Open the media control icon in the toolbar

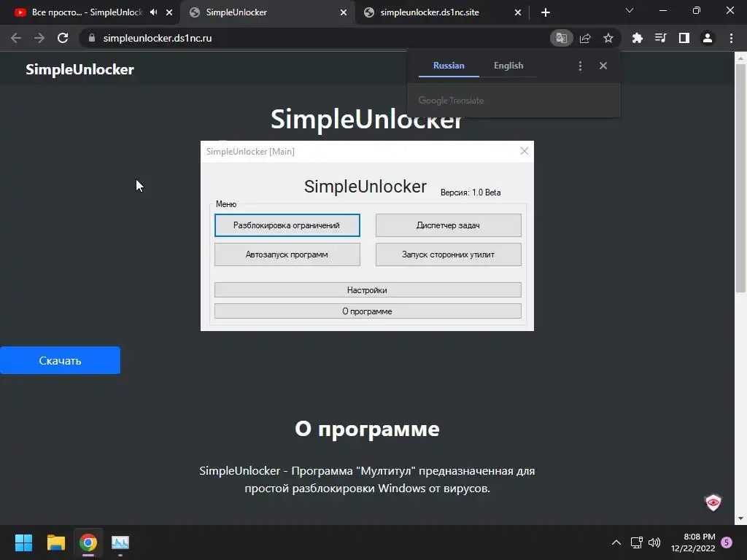point(660,38)
